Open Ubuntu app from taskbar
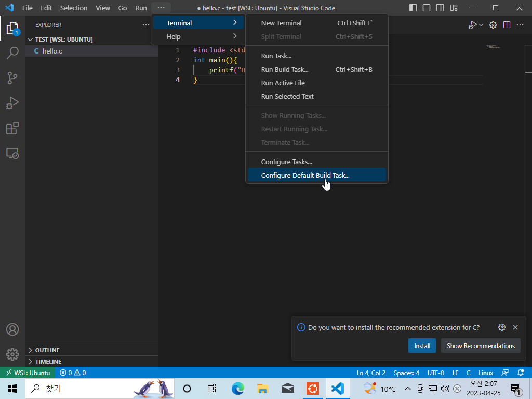The height and width of the screenshot is (399, 532). (x=312, y=389)
